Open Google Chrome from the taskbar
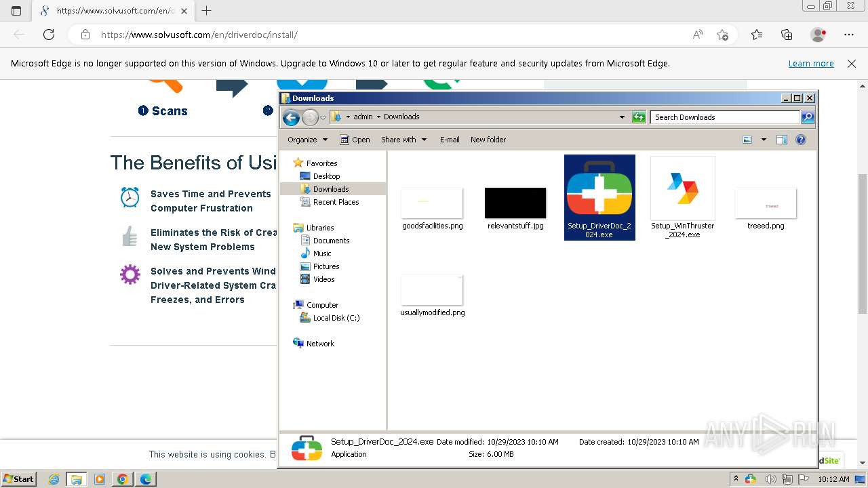This screenshot has width=868, height=488. 122,479
